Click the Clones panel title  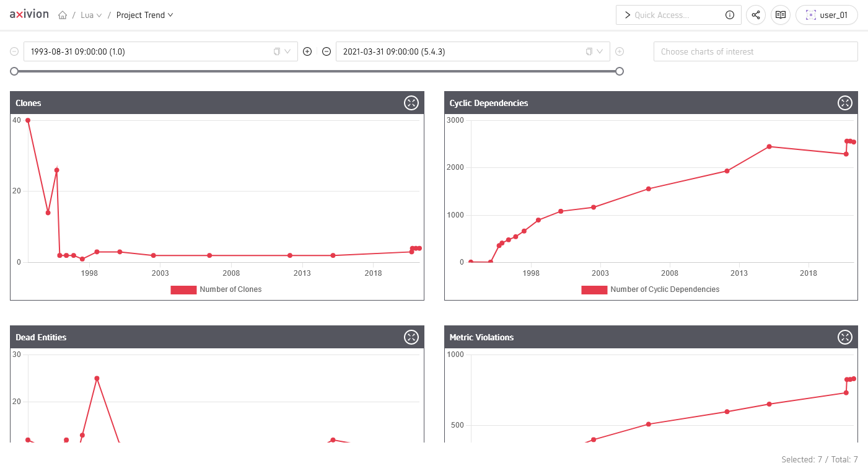(x=28, y=103)
